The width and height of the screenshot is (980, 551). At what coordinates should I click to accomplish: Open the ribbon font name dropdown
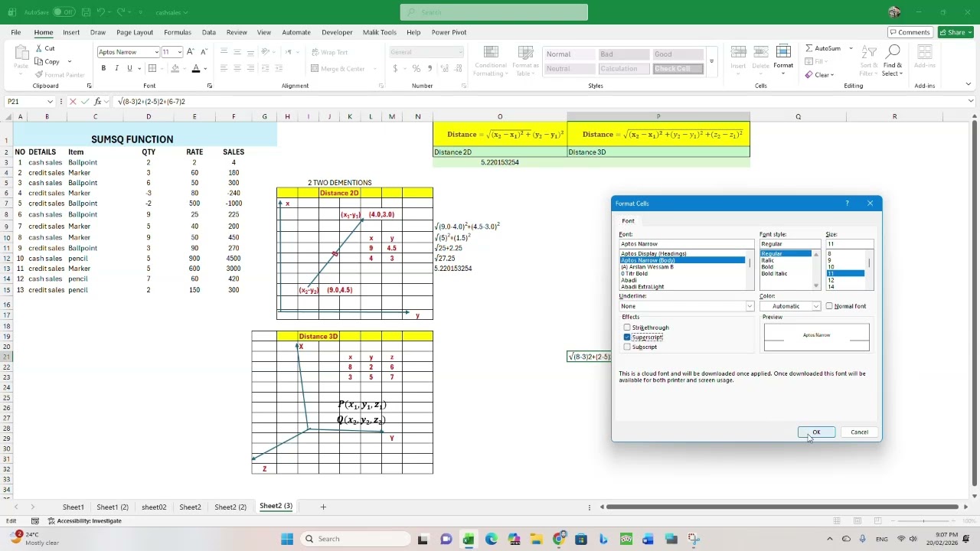point(156,52)
